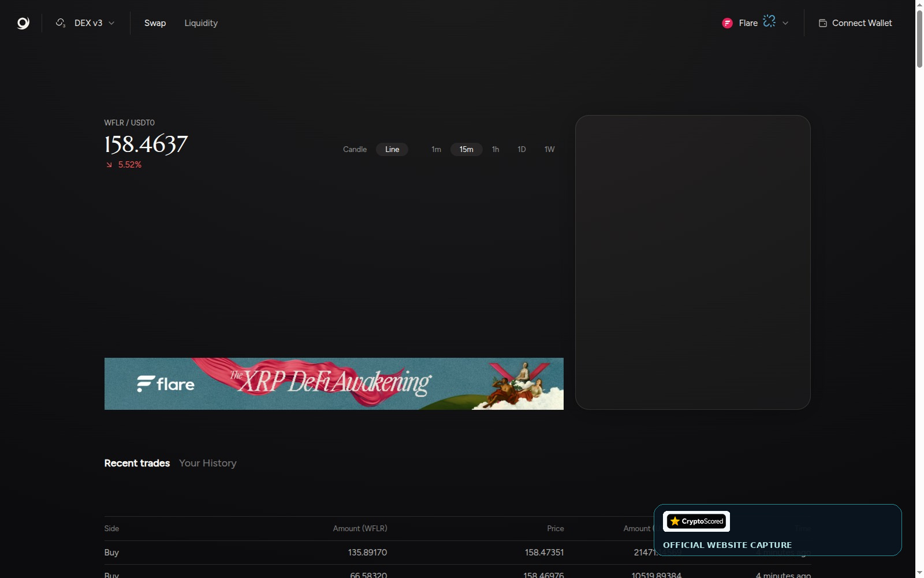This screenshot has height=578, width=924.
Task: Click the Price column header
Action: click(556, 528)
